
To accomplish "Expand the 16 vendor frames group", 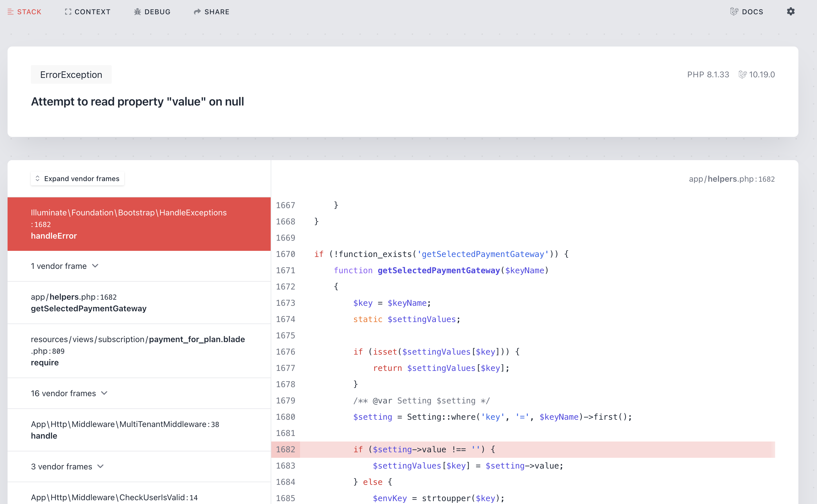I will coord(139,393).
